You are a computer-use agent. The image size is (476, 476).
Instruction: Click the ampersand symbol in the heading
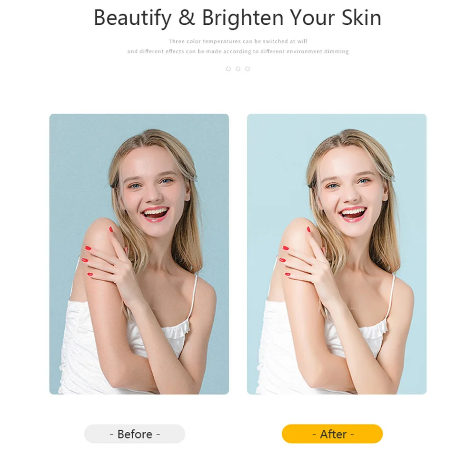(187, 18)
